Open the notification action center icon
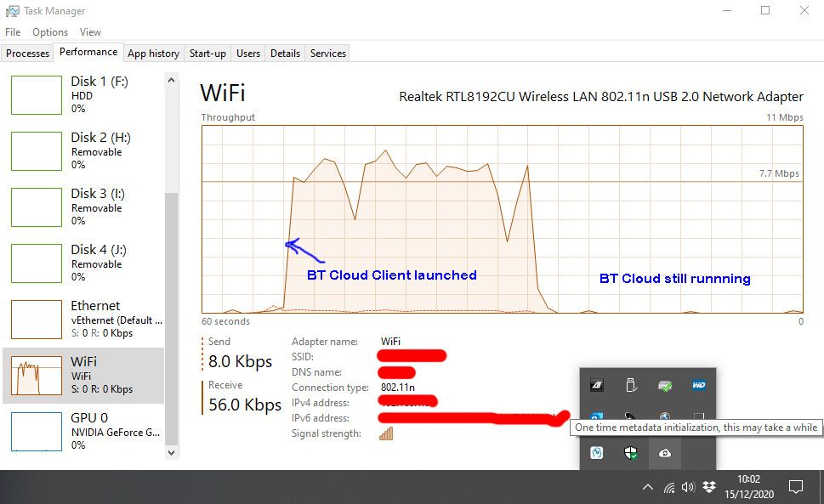 coord(796,487)
